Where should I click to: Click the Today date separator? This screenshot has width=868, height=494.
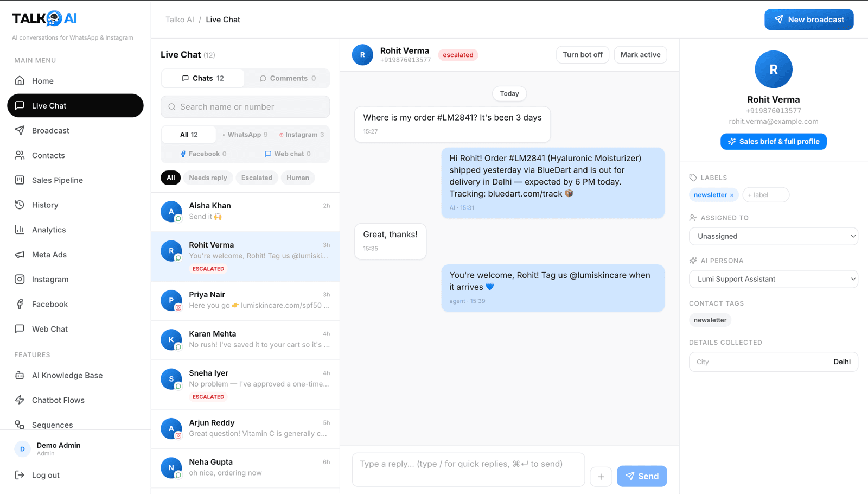coord(509,93)
